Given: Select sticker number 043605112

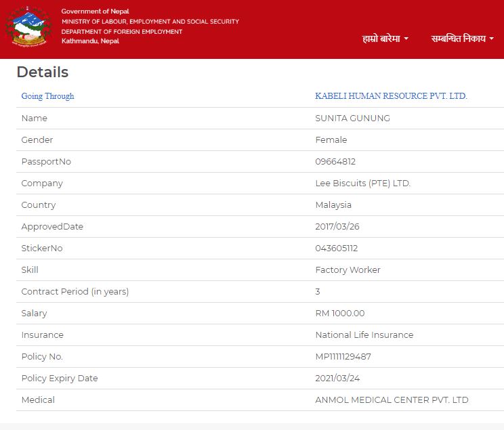Looking at the screenshot, I should (x=337, y=248).
